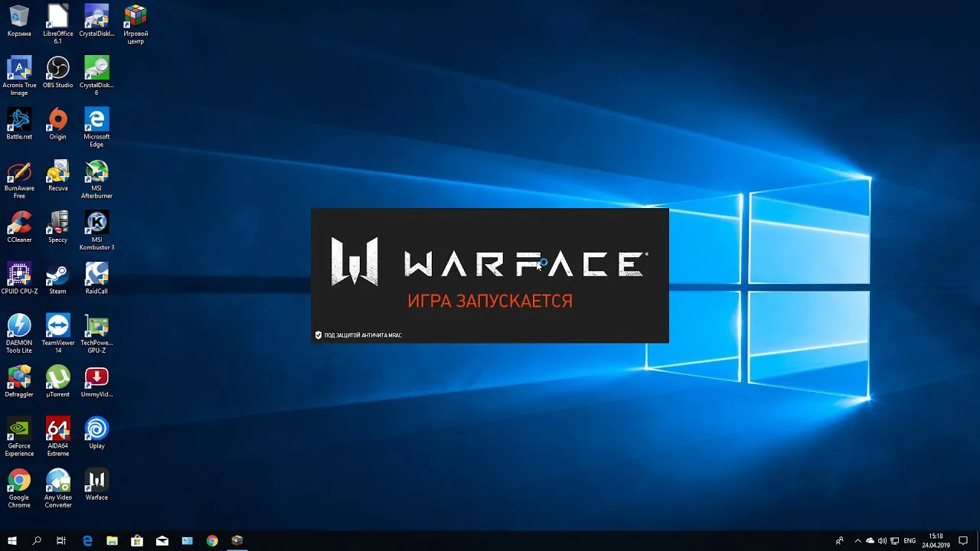The height and width of the screenshot is (551, 980).
Task: Select TechPowerUp GPU-Z icon
Action: (96, 333)
